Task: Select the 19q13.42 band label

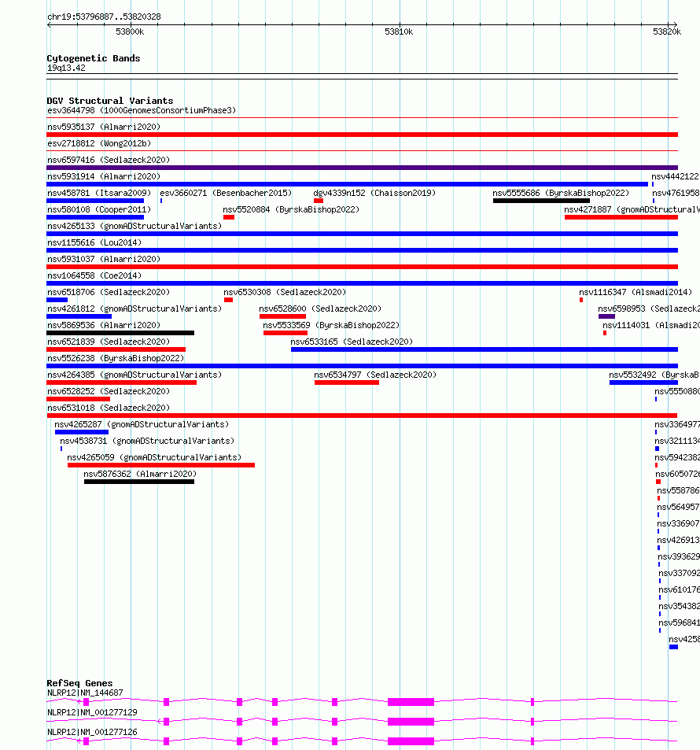Action: (66, 68)
